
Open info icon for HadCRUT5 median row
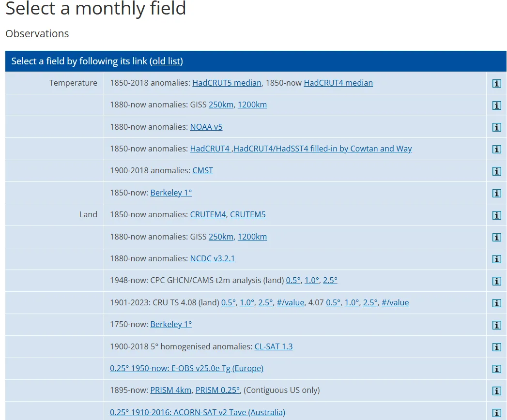[497, 83]
